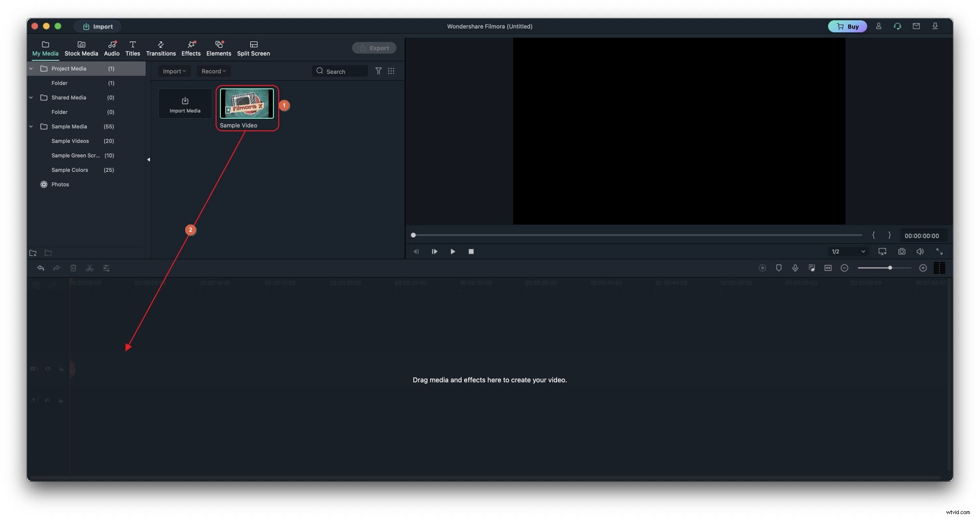Take a snapshot of the preview frame
Viewport: 980px width, 517px height.
coord(901,252)
